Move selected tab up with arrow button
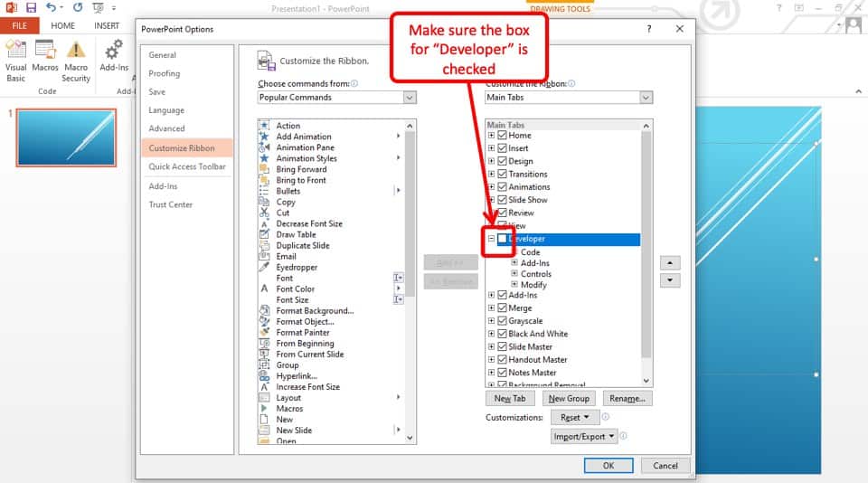The width and height of the screenshot is (868, 483). [x=670, y=263]
